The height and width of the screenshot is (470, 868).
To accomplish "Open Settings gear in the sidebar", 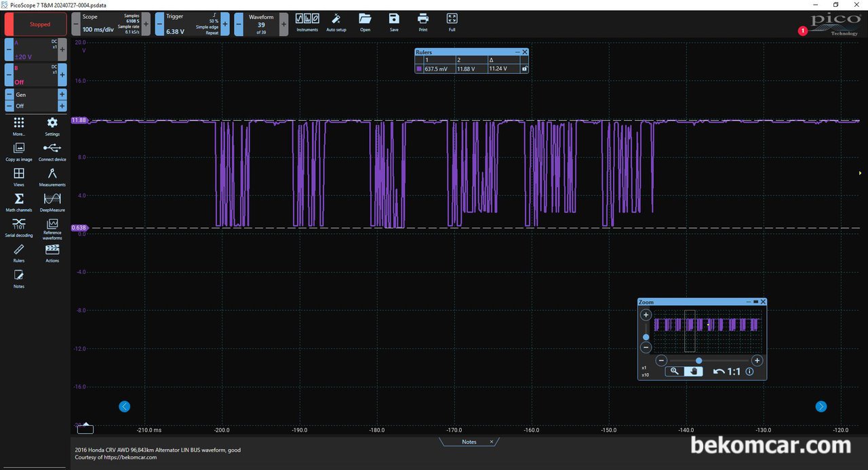I will tap(52, 126).
